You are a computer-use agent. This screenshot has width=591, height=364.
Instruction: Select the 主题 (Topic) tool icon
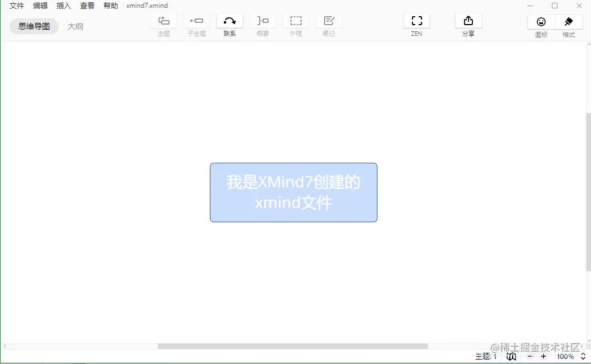pyautogui.click(x=163, y=21)
